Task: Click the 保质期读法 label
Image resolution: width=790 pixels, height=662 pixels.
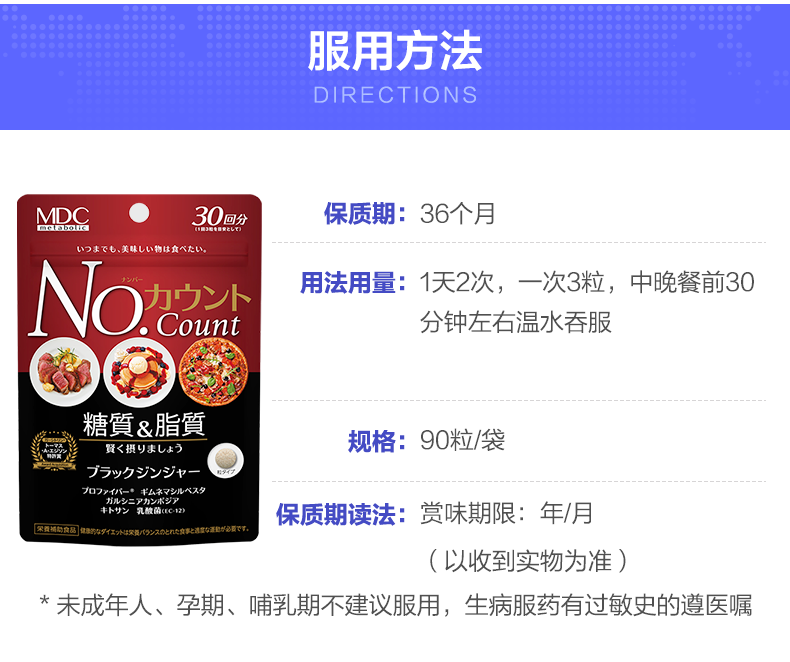Action: pyautogui.click(x=341, y=514)
